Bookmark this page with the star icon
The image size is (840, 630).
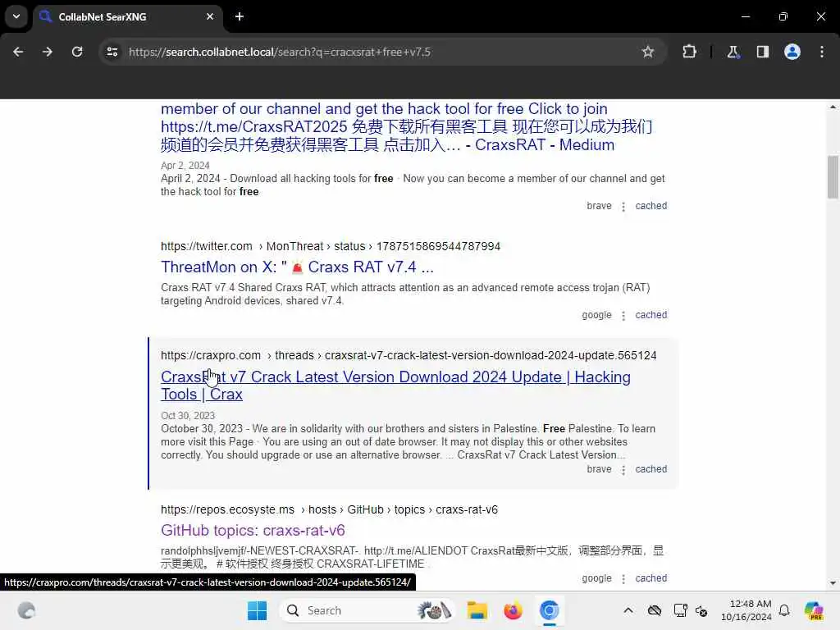[x=648, y=52]
